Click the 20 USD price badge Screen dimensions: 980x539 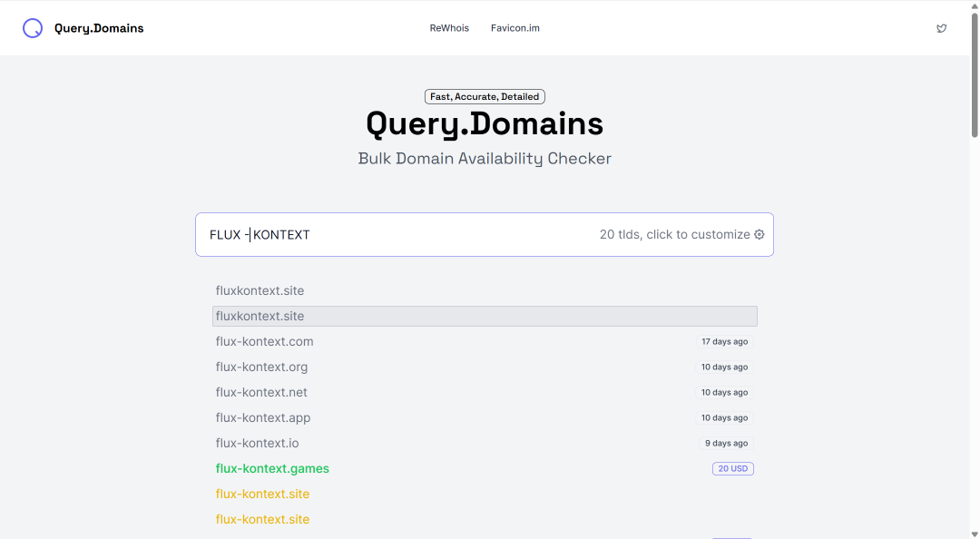coord(732,468)
